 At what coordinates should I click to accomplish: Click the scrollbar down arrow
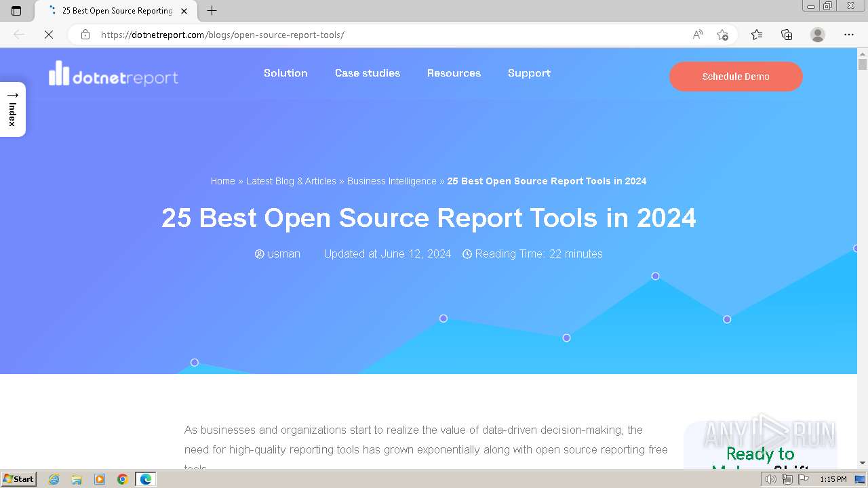pos(863,463)
